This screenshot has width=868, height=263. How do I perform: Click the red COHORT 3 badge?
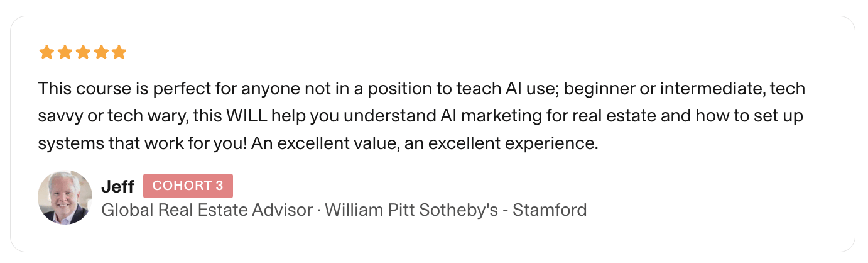tap(188, 186)
